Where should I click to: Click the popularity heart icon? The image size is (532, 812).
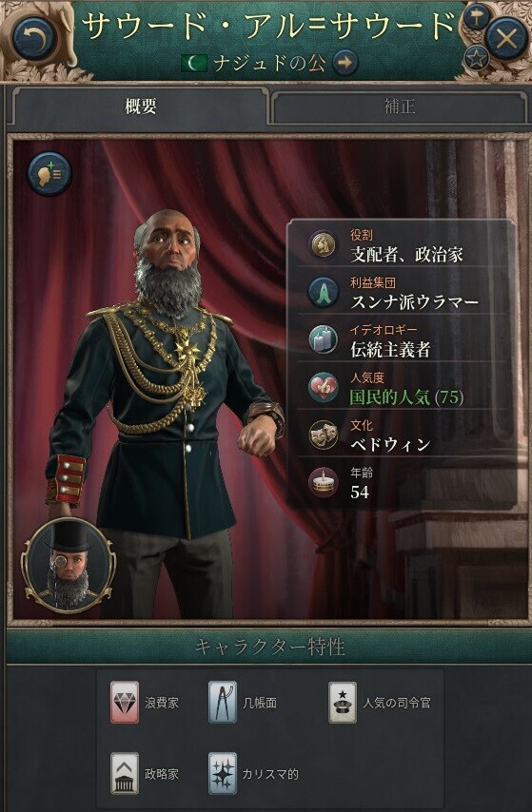coord(323,388)
